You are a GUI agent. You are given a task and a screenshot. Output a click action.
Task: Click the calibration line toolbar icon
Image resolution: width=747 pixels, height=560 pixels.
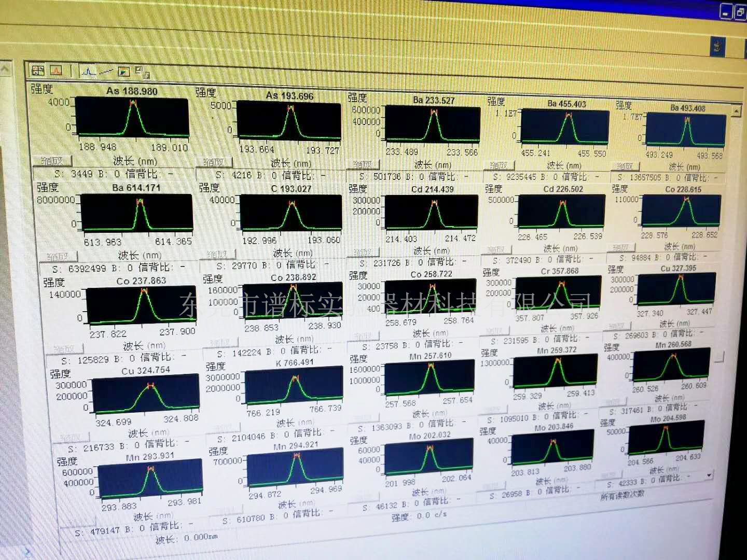pos(106,71)
